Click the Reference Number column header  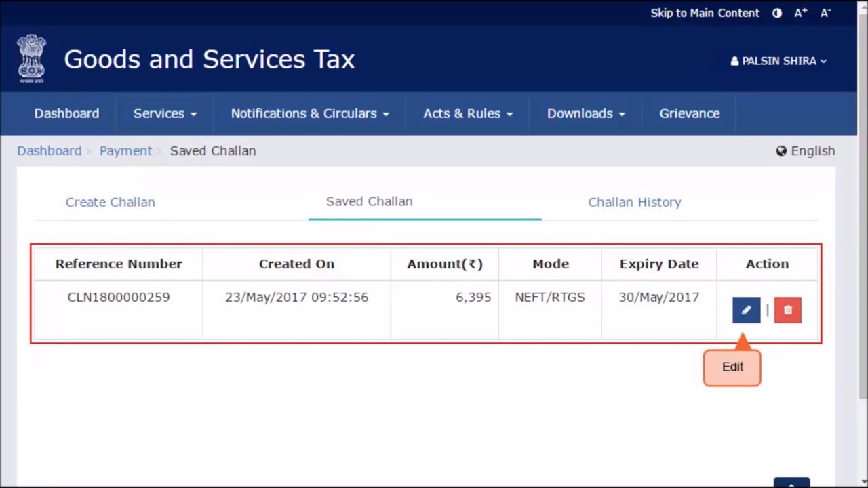pyautogui.click(x=119, y=264)
